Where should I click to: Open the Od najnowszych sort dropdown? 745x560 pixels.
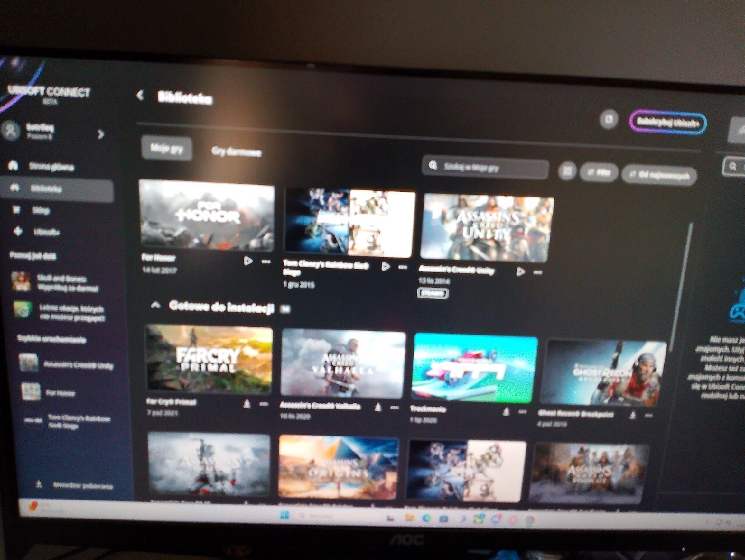pyautogui.click(x=659, y=175)
